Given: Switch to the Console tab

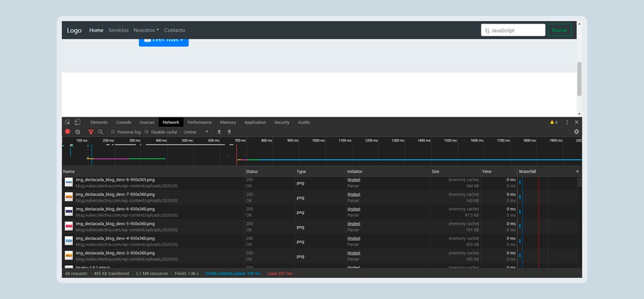Looking at the screenshot, I should click(x=124, y=122).
